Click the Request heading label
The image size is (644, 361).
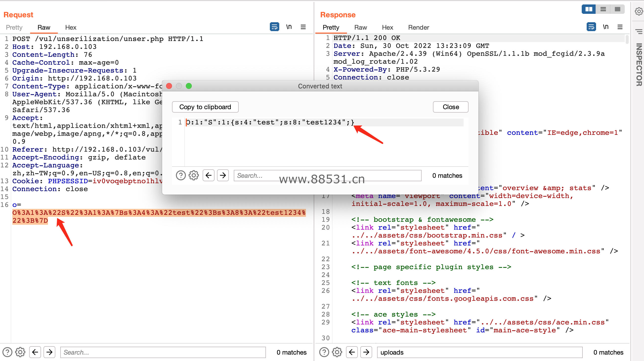[x=18, y=15]
